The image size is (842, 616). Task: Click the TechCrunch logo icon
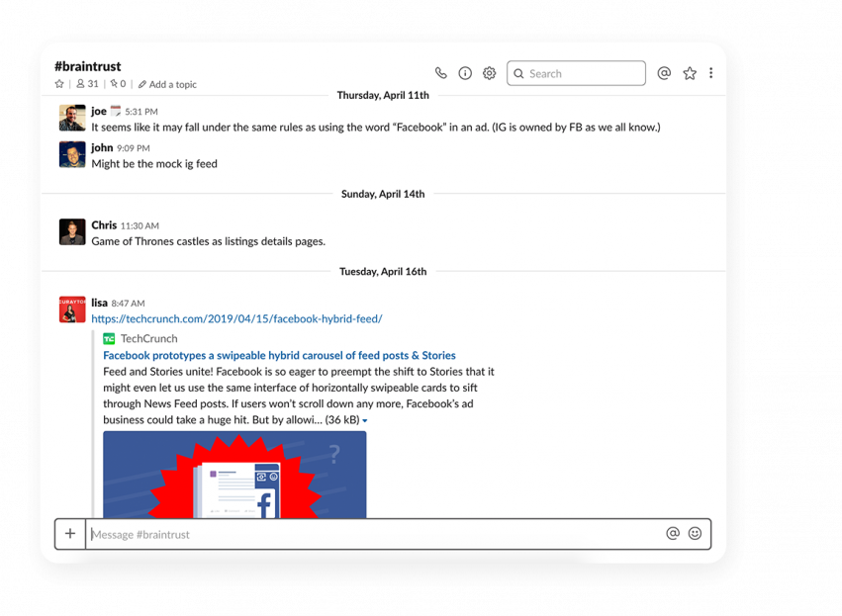tap(109, 338)
